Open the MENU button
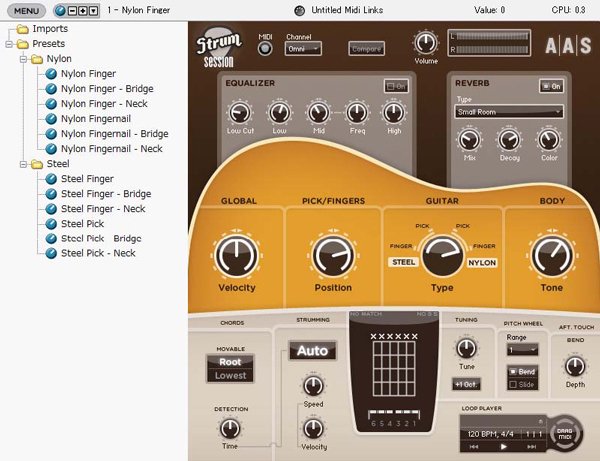 click(x=26, y=11)
